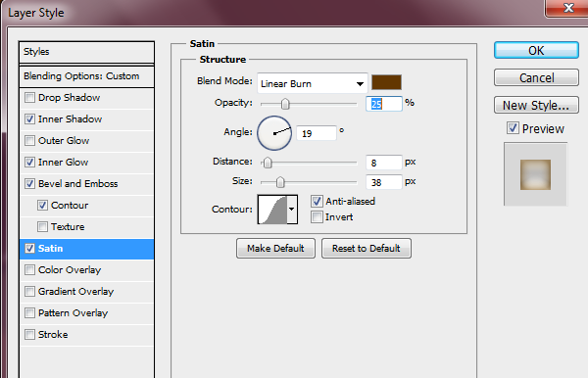This screenshot has width=588, height=378.
Task: Enable the Gradient Overlay checkbox
Action: point(29,292)
